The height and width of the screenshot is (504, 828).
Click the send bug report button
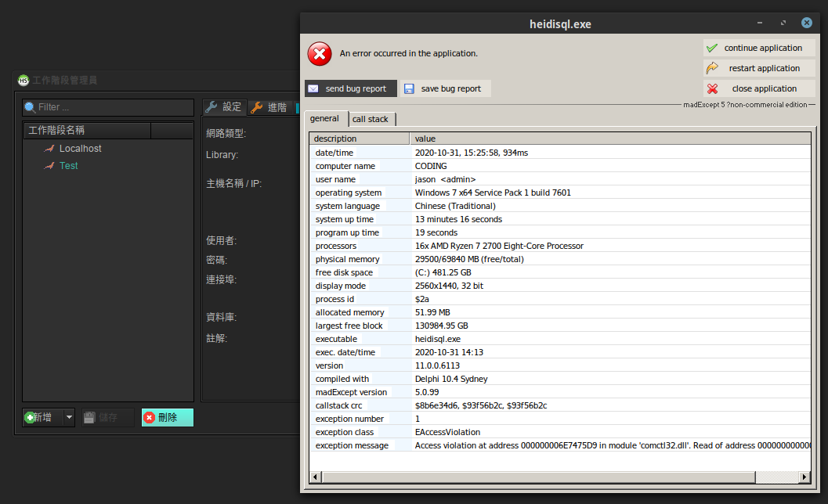click(x=351, y=88)
